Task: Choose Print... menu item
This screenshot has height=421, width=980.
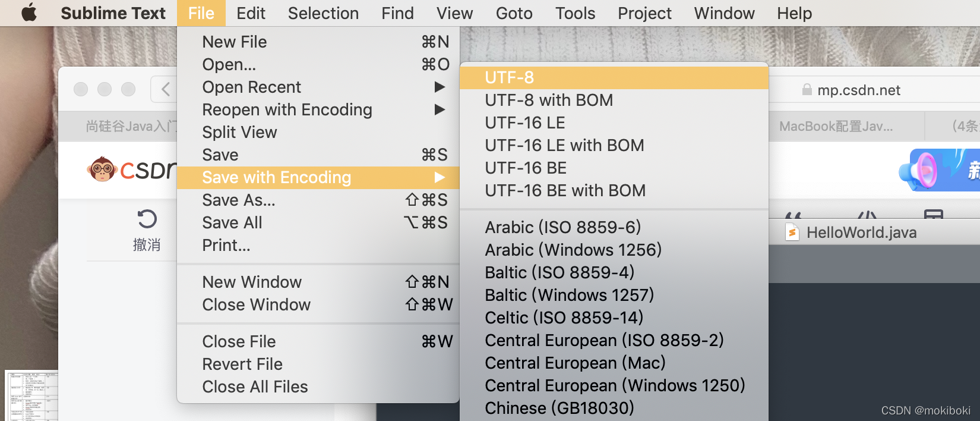Action: tap(318, 245)
